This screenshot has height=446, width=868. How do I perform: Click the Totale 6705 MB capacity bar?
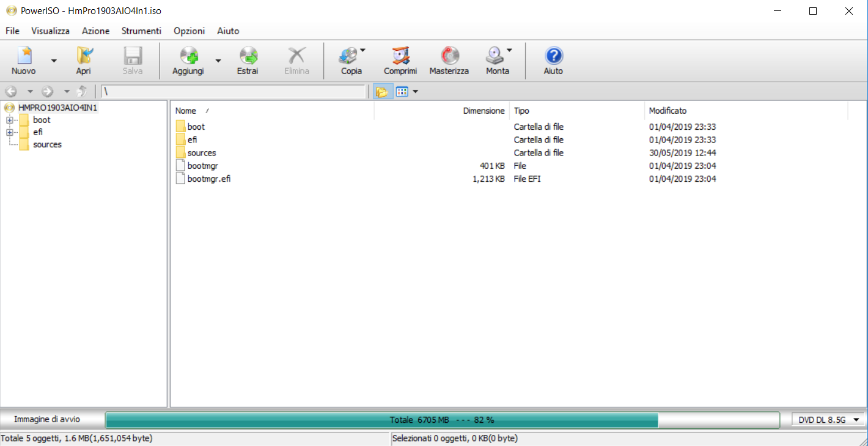coord(443,420)
